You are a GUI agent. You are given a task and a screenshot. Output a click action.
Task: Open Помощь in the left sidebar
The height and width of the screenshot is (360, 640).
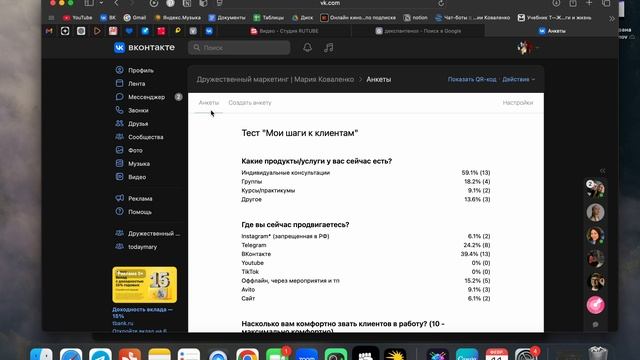point(133,212)
